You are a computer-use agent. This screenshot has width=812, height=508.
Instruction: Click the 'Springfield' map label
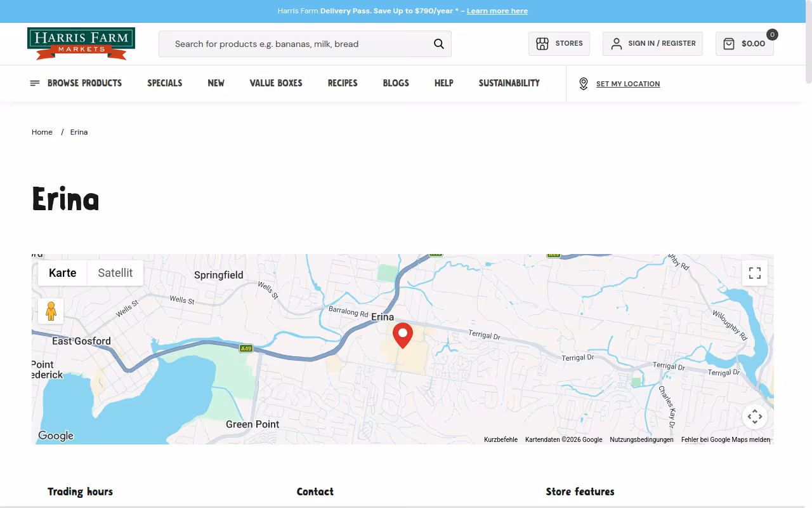tap(219, 275)
